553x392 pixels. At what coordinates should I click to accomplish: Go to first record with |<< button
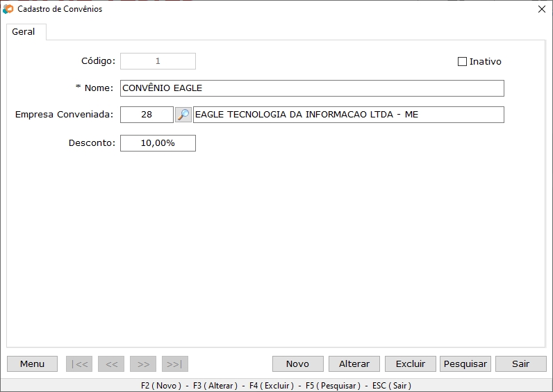[x=79, y=364]
